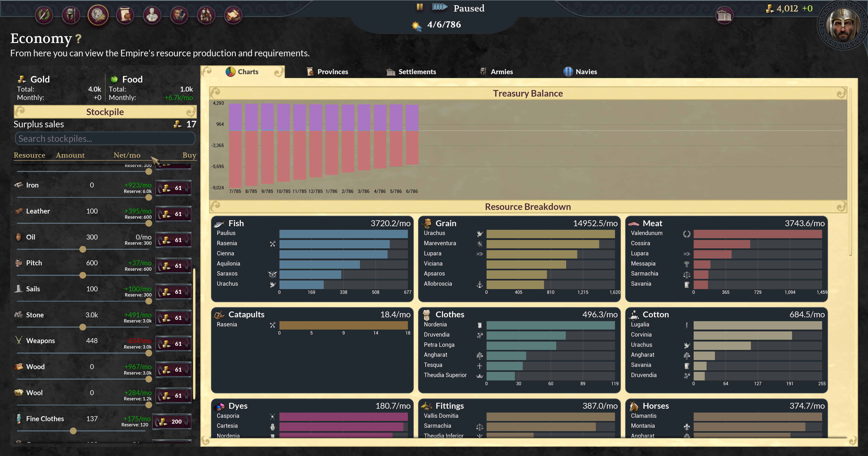This screenshot has height=456, width=868.
Task: Sort stockpile by Net/mo column
Action: pyautogui.click(x=127, y=155)
